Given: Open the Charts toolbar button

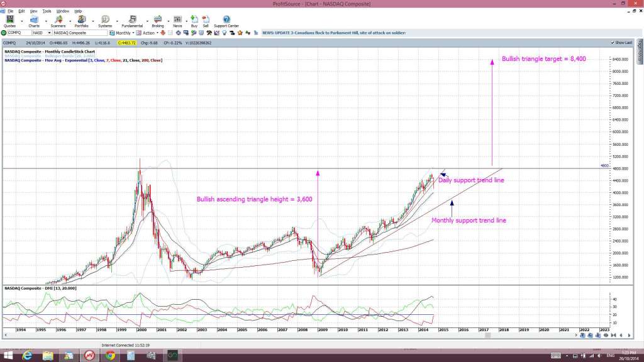Looking at the screenshot, I should coord(34,21).
